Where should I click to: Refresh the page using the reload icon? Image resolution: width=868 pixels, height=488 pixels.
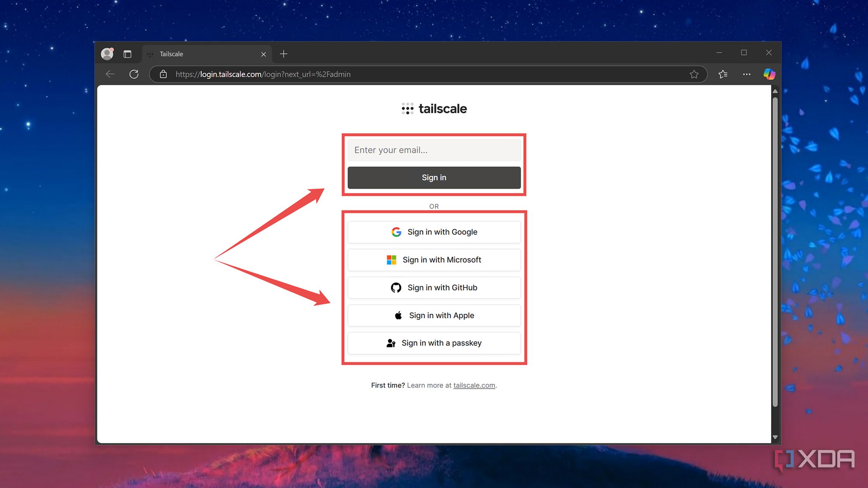click(134, 74)
